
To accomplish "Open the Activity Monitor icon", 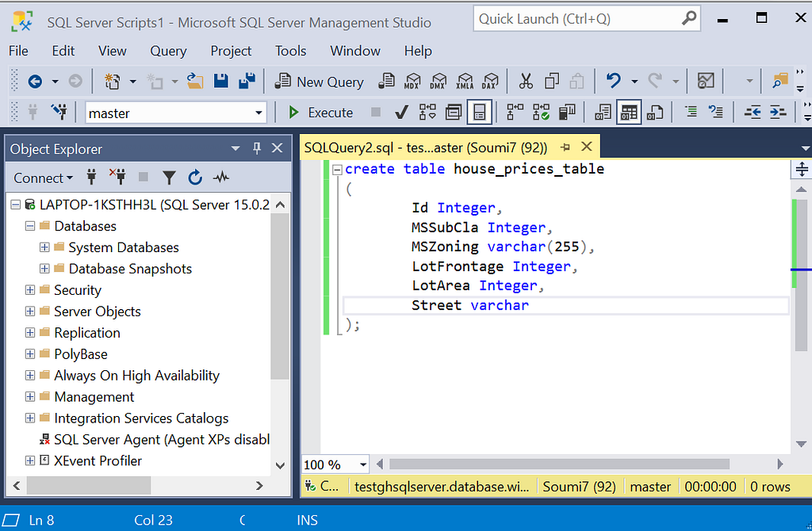I will 706,82.
